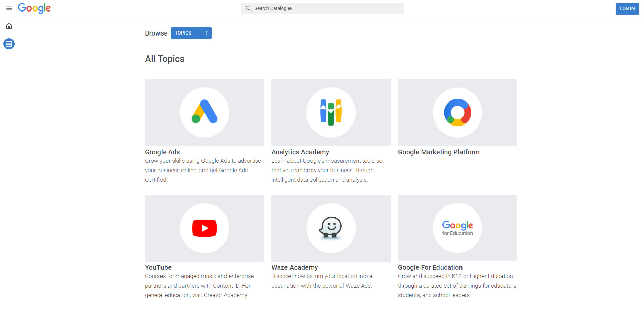The width and height of the screenshot is (644, 317).
Task: Click the Analytics Academy logo icon
Action: pos(331,112)
